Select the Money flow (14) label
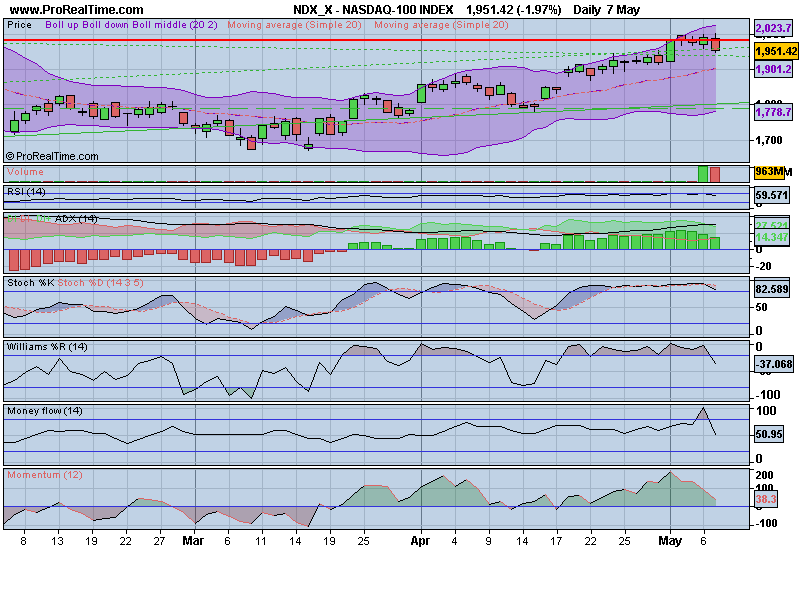 click(x=45, y=411)
